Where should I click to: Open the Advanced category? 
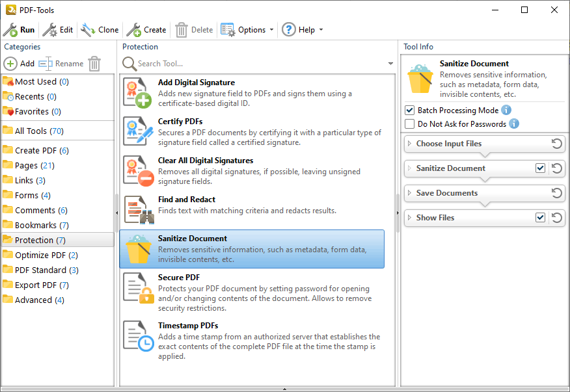pos(58,300)
